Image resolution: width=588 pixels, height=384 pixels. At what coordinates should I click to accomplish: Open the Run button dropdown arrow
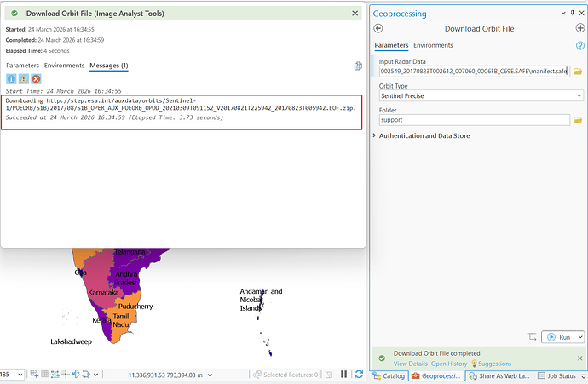(x=579, y=337)
